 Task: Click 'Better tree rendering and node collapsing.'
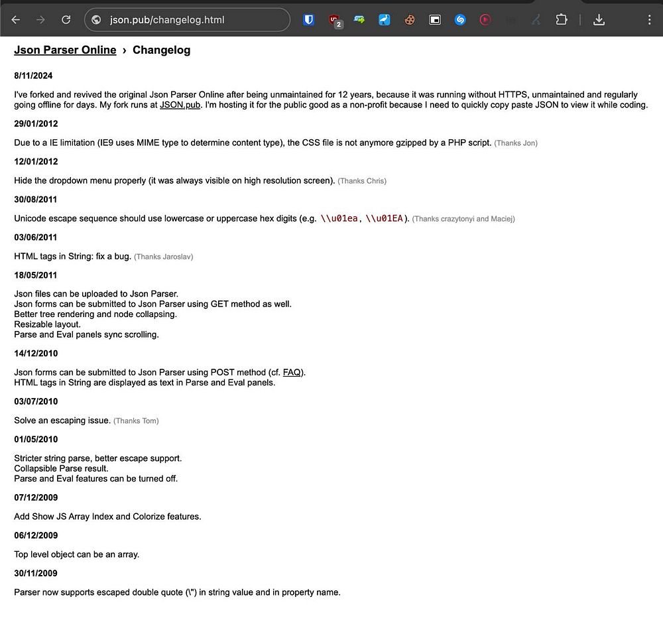point(95,314)
